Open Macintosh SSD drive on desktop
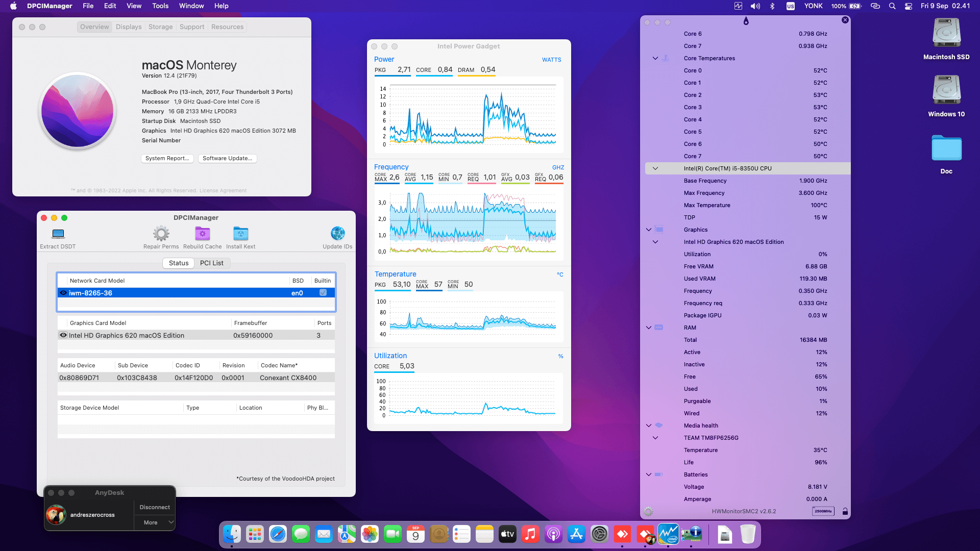 946,33
